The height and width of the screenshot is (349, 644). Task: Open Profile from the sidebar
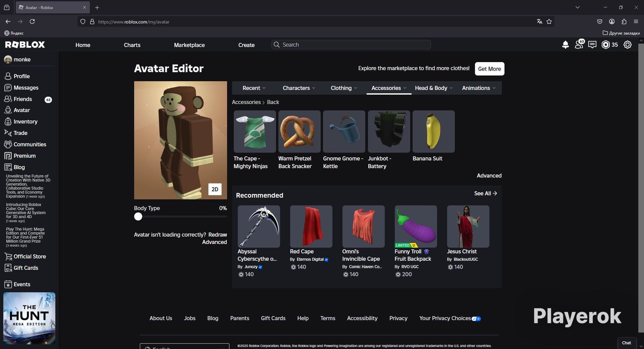pos(22,76)
